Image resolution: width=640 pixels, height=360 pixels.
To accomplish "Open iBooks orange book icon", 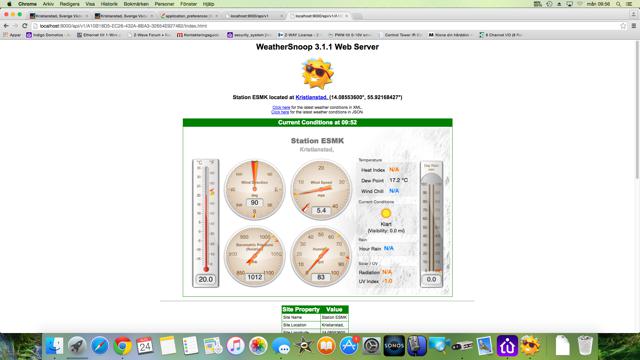I will click(x=326, y=346).
